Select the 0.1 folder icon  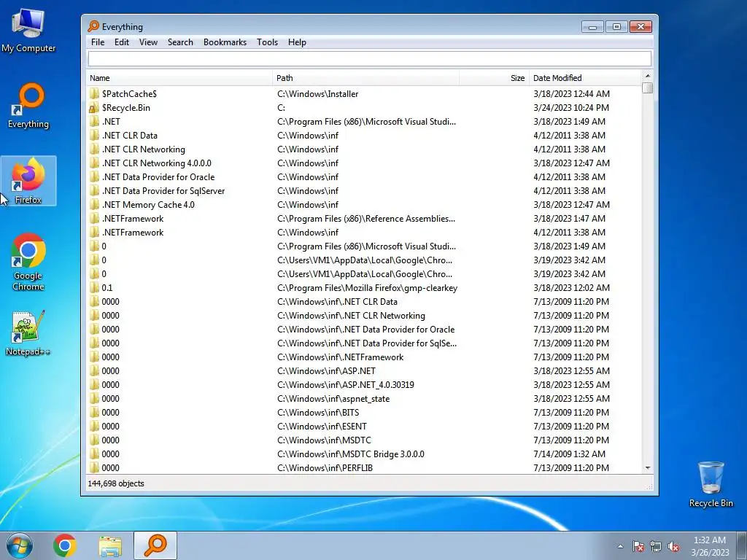[x=94, y=287]
